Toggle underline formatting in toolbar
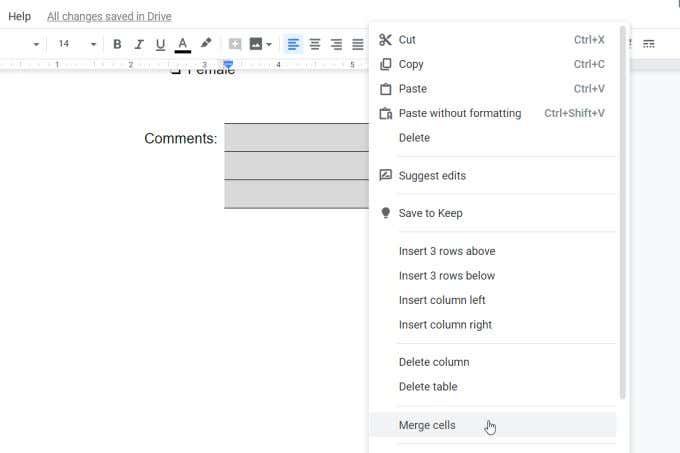This screenshot has height=453, width=680. 160,44
